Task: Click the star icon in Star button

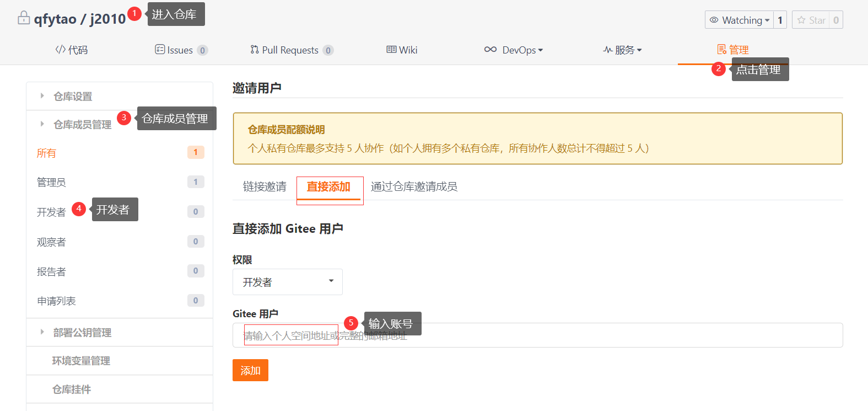Action: click(801, 20)
